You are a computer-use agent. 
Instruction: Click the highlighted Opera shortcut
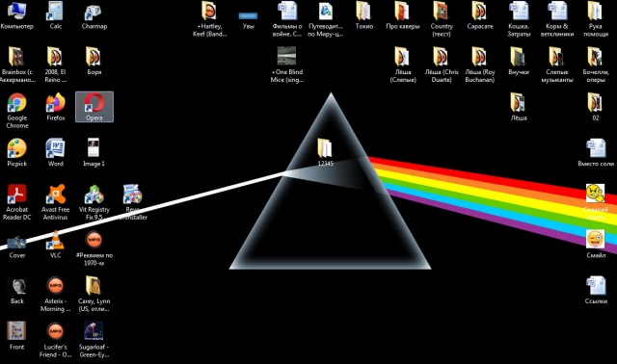coord(94,107)
